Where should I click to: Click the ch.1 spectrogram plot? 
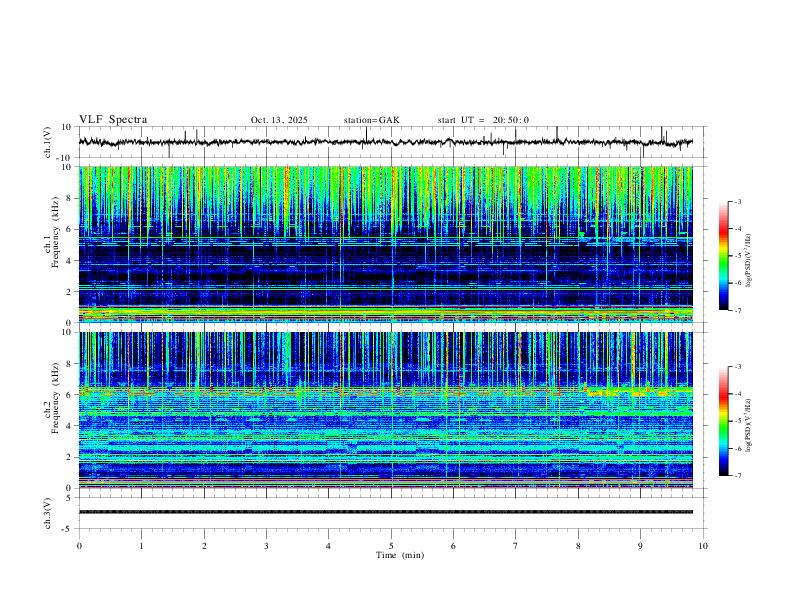coord(386,244)
